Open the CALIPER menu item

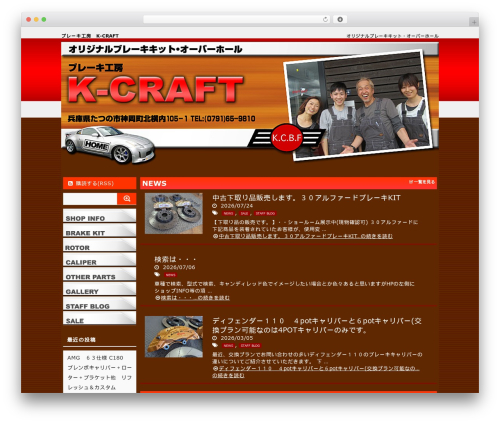tap(99, 260)
